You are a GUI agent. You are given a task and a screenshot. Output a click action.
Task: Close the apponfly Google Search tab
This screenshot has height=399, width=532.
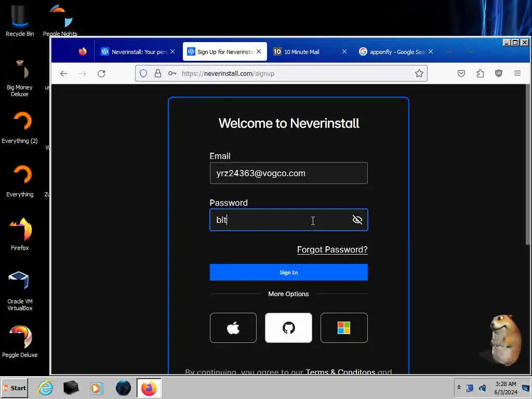pyautogui.click(x=431, y=51)
